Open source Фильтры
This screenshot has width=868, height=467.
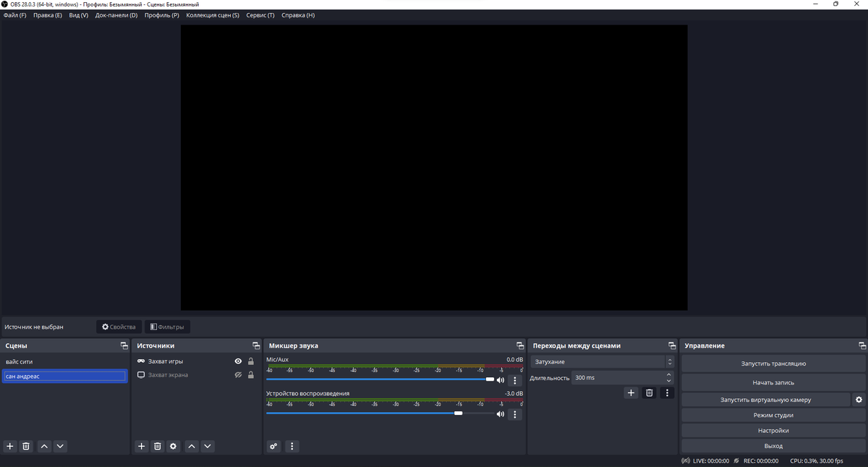(x=167, y=327)
